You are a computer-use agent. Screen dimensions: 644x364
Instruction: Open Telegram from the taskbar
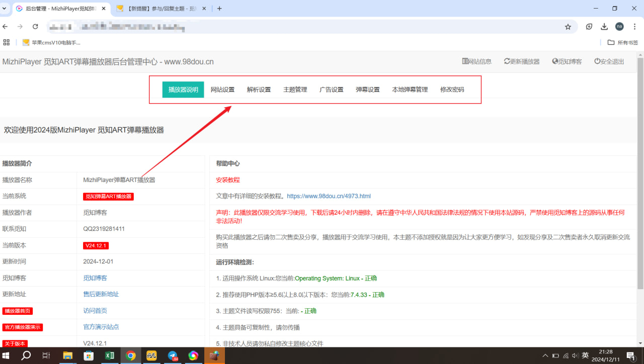173,355
